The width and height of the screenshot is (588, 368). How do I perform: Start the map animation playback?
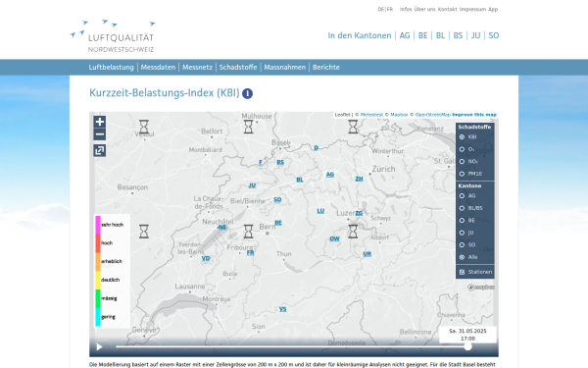tap(99, 347)
